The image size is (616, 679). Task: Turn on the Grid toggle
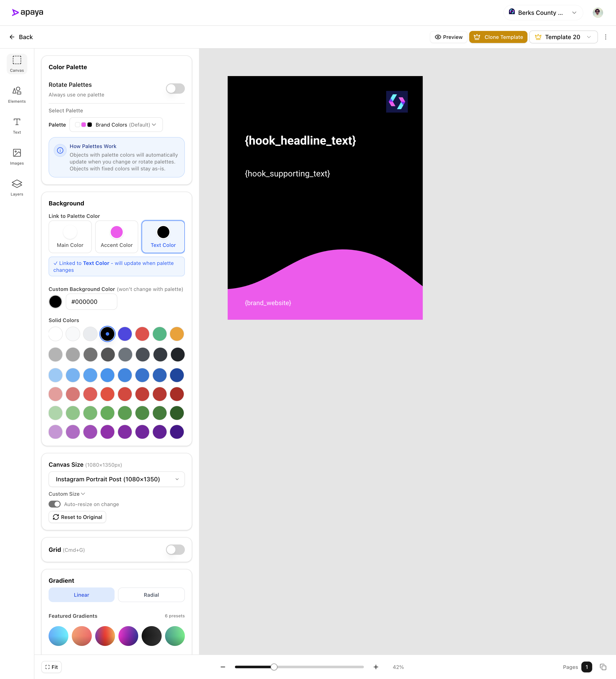[x=175, y=550]
